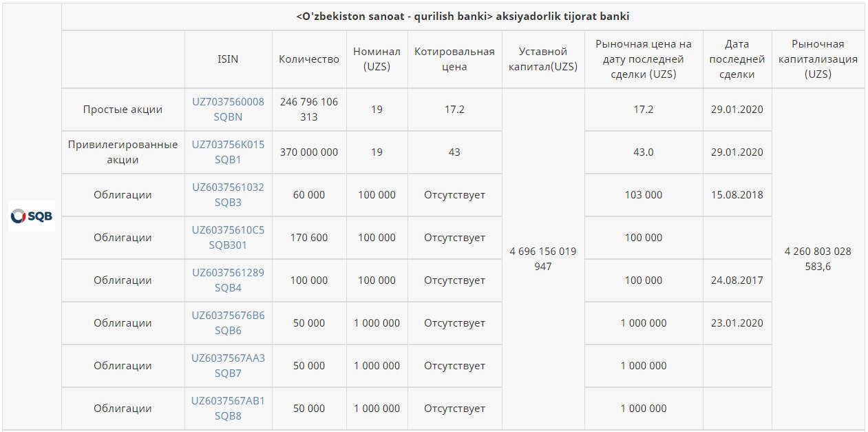The image size is (868, 432).
Task: Open ISIN link UZ7037560008 SQBN
Action: [228, 110]
